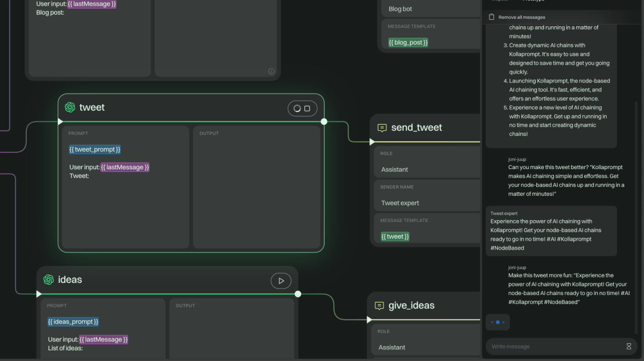This screenshot has width=644, height=361.
Task: Click the trash icon to remove messages
Action: [491, 17]
